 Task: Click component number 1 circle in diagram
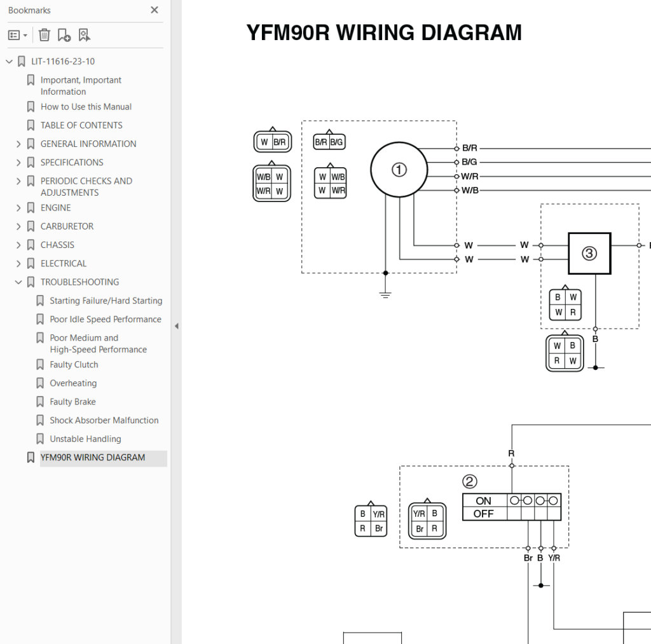(x=399, y=170)
